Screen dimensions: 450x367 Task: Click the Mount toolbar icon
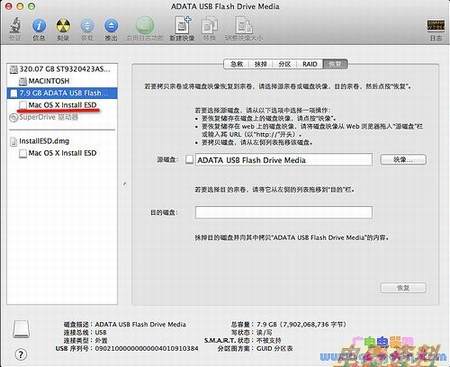[x=87, y=26]
